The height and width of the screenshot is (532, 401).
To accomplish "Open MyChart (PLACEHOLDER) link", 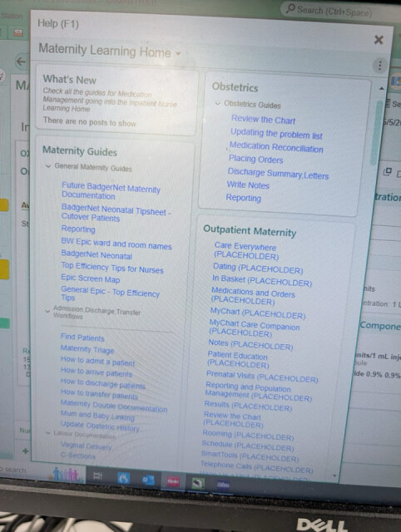I will (x=257, y=313).
